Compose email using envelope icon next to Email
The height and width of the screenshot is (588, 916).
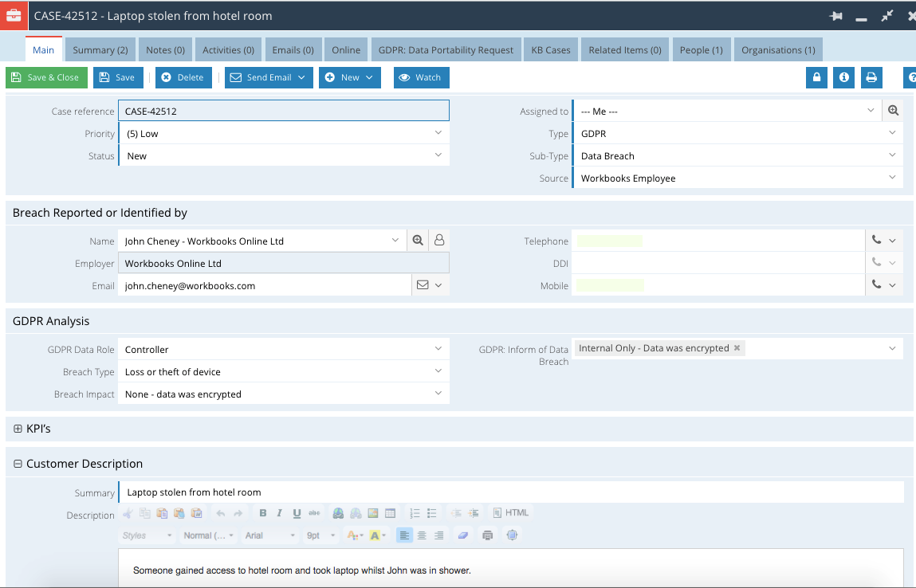[423, 285]
